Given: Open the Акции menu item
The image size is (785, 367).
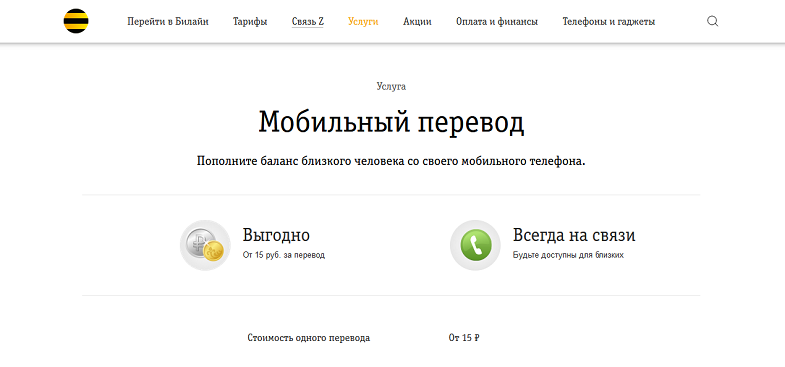Looking at the screenshot, I should click(x=417, y=22).
